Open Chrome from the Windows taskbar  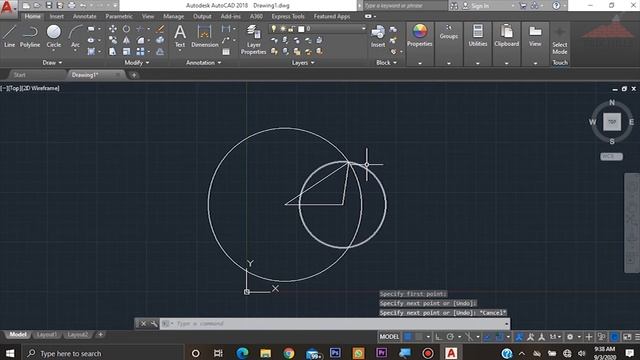[x=289, y=353]
